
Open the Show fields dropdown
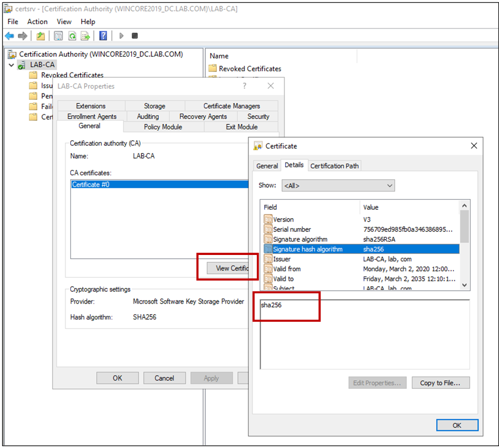click(389, 185)
